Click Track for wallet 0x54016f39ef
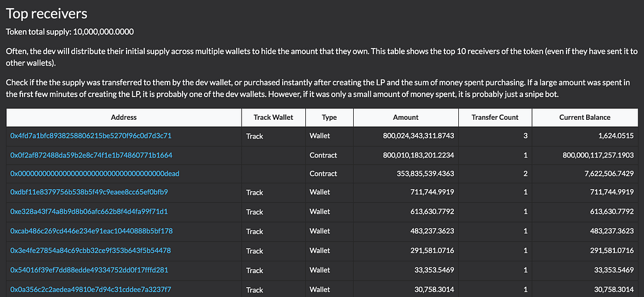 point(255,271)
